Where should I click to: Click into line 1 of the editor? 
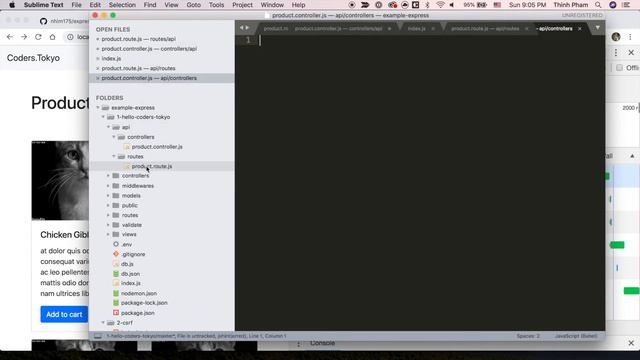(432, 40)
